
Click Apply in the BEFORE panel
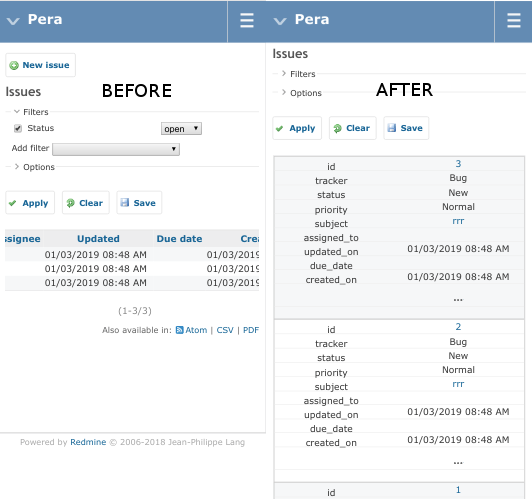pos(30,203)
